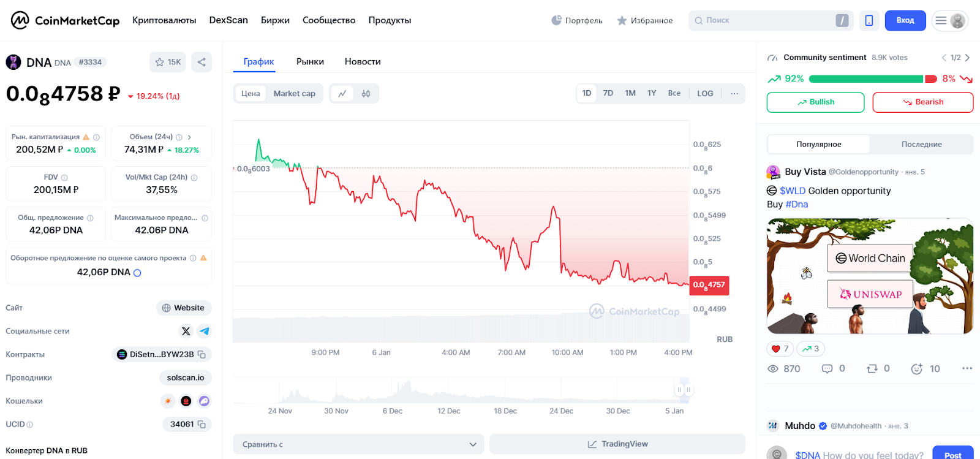Click the share icon next to DNA
The image size is (980, 459).
coord(202,62)
